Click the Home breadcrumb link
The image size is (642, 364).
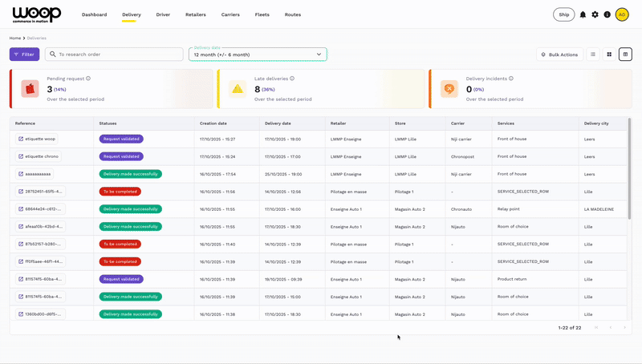[x=15, y=38]
